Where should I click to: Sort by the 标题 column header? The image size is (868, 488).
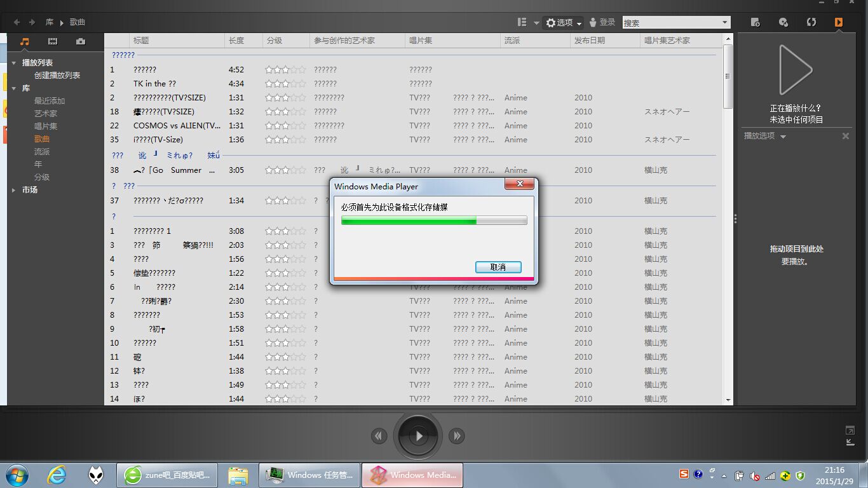(177, 40)
